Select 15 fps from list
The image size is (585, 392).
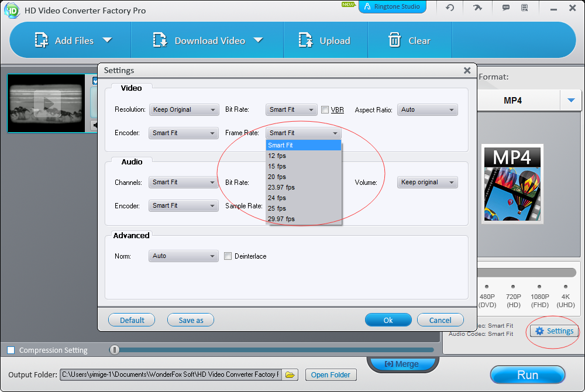tap(303, 166)
